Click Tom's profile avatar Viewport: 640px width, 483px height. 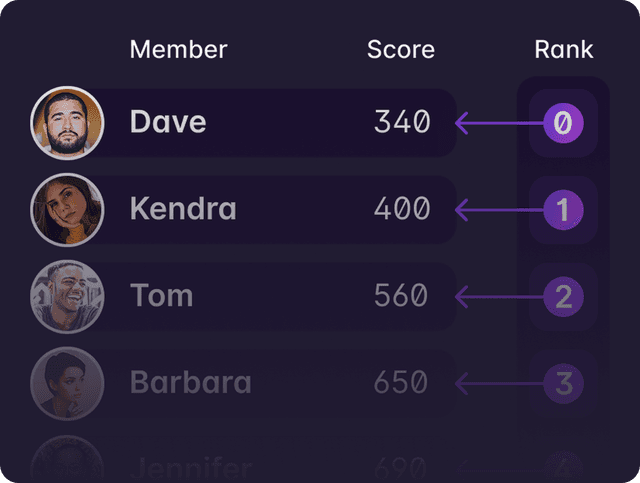click(x=67, y=296)
